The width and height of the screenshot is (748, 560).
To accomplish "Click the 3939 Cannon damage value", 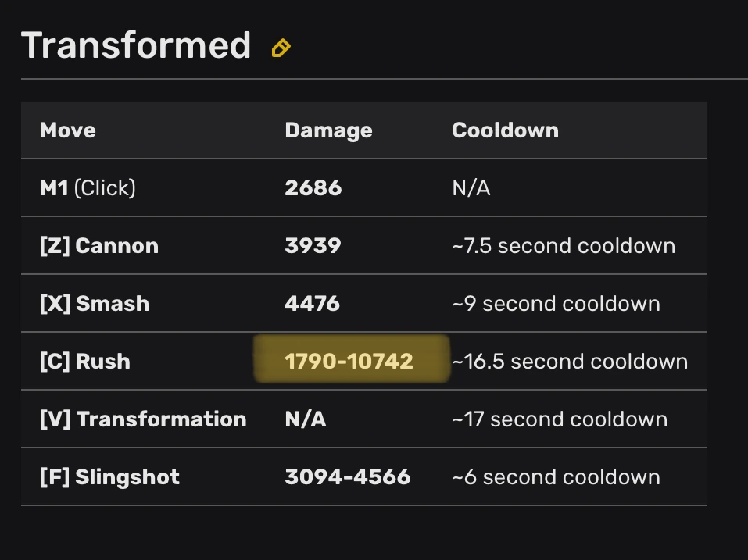I will (313, 245).
